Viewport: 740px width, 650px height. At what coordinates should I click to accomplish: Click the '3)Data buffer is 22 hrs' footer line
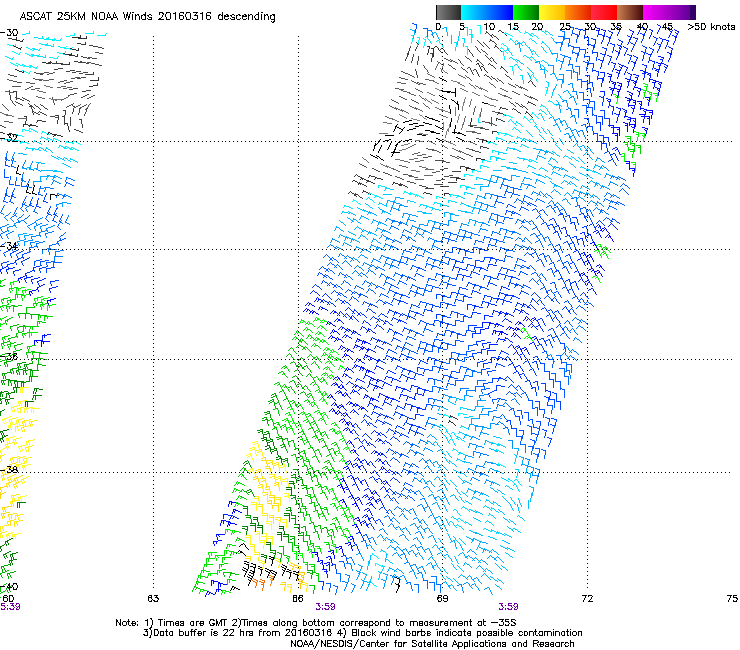click(x=362, y=633)
